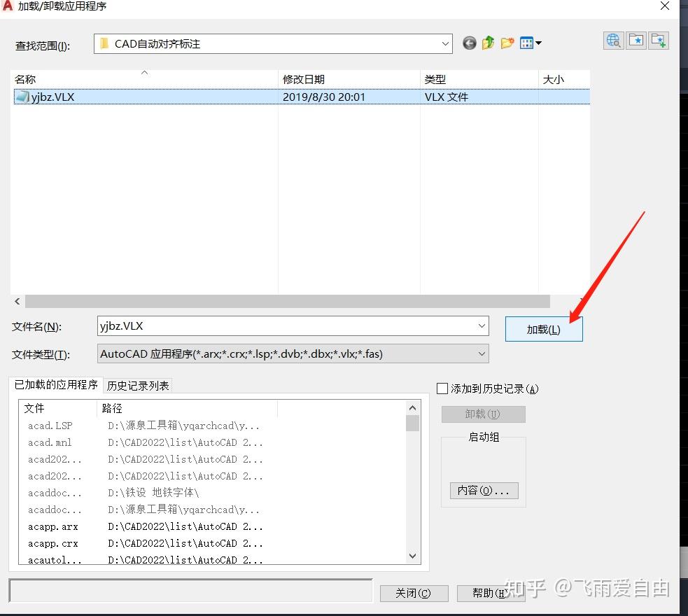Select the acad.LSP entry in loaded applications
The width and height of the screenshot is (688, 616).
click(x=49, y=426)
